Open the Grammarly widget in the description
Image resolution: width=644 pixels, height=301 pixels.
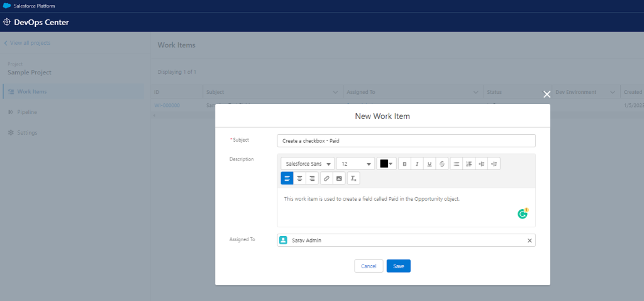coord(523,213)
